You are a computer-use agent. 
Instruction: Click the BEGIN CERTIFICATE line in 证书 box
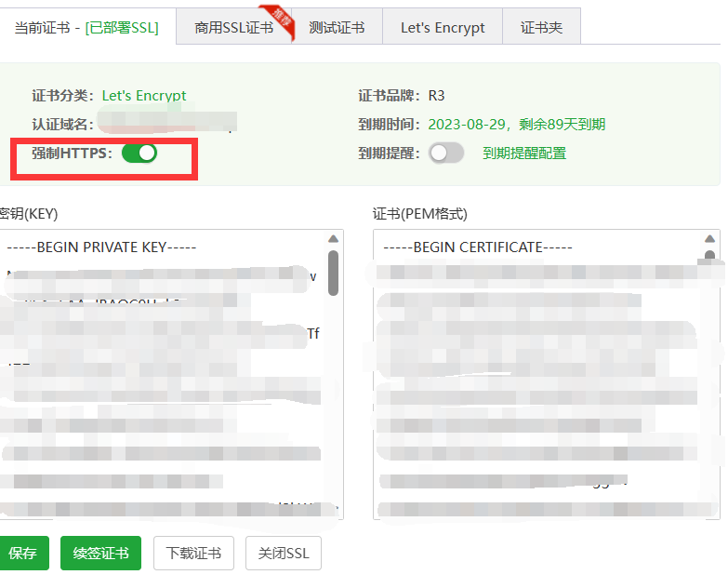pyautogui.click(x=477, y=247)
